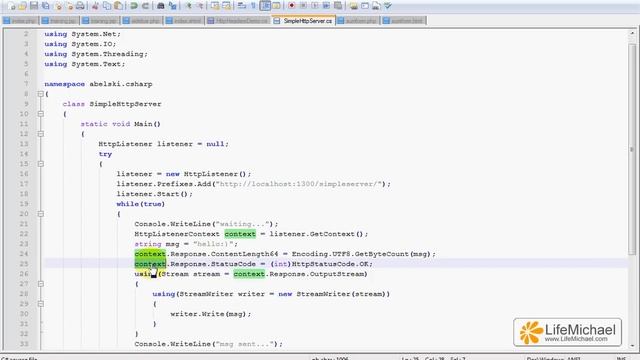Toggle synchronized horizontal scrolling
This screenshot has width=640, height=360.
click(x=226, y=6)
